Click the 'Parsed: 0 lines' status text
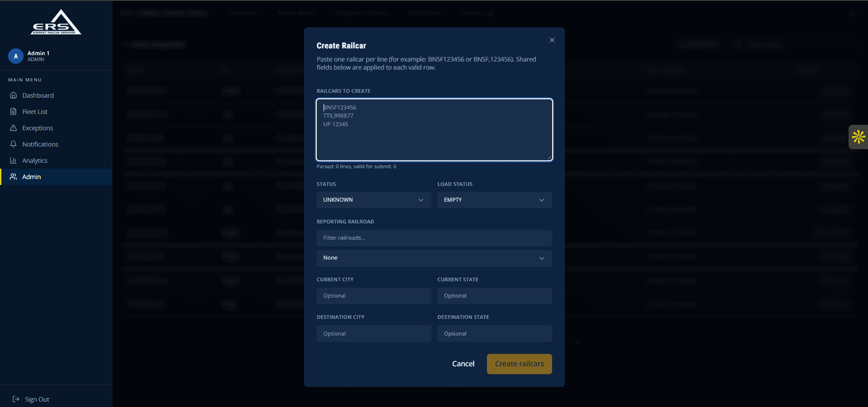The width and height of the screenshot is (868, 407). point(357,166)
